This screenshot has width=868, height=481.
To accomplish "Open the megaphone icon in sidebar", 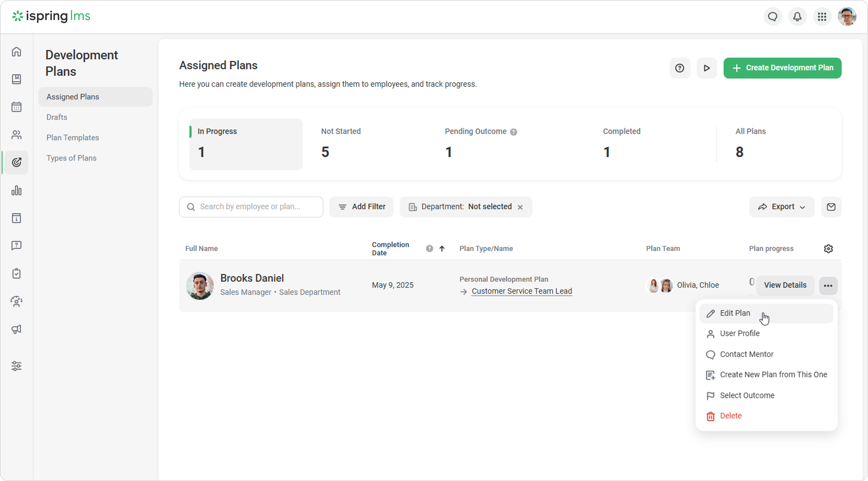I will [x=16, y=329].
